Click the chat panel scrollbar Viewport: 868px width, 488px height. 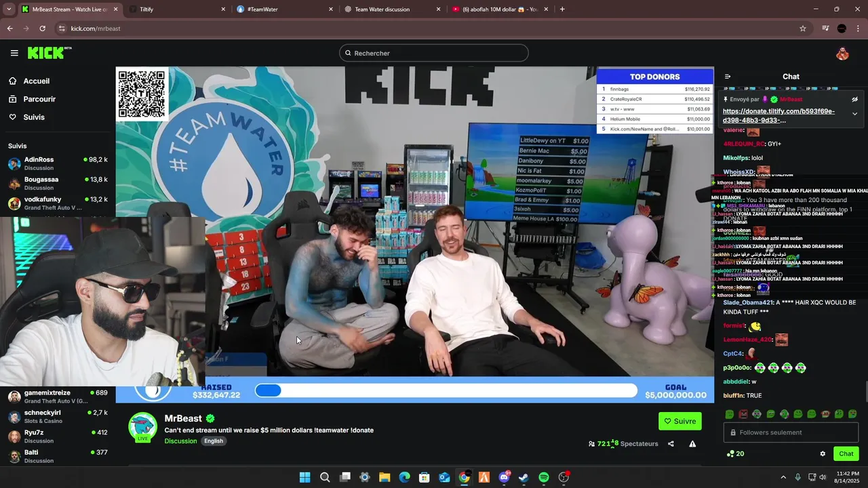point(866,392)
